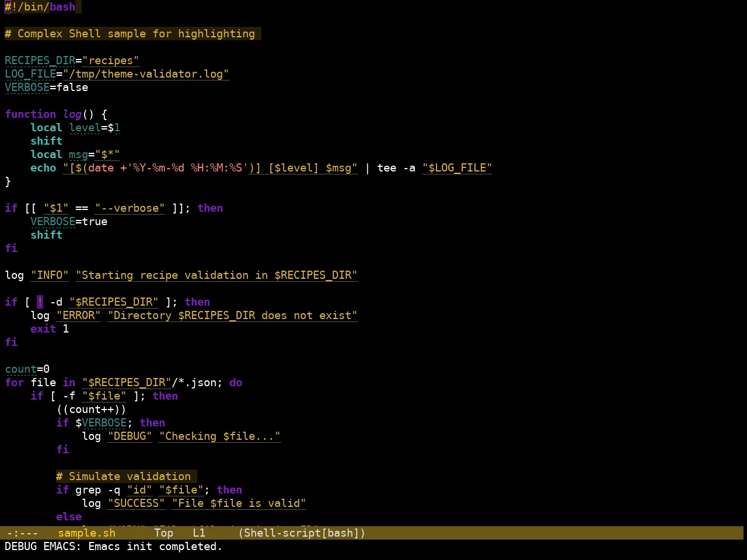The height and width of the screenshot is (560, 747).
Task: Click the string "Directory $RECIPES_DIR does not exist"
Action: click(x=233, y=316)
